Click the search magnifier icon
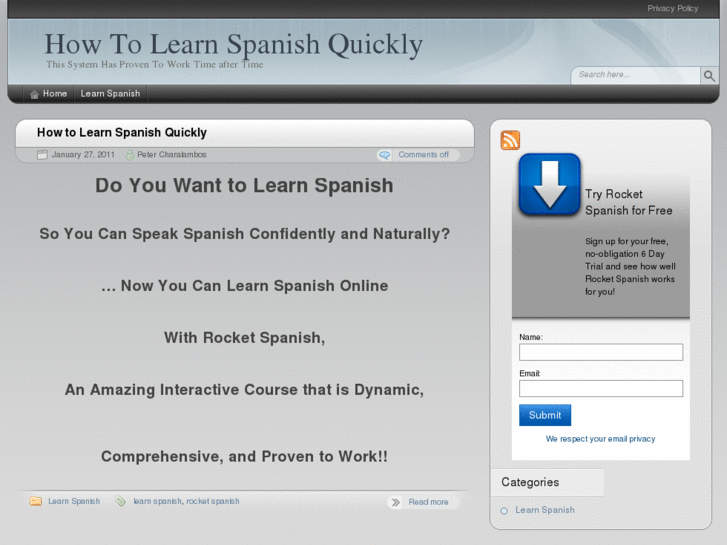 709,76
